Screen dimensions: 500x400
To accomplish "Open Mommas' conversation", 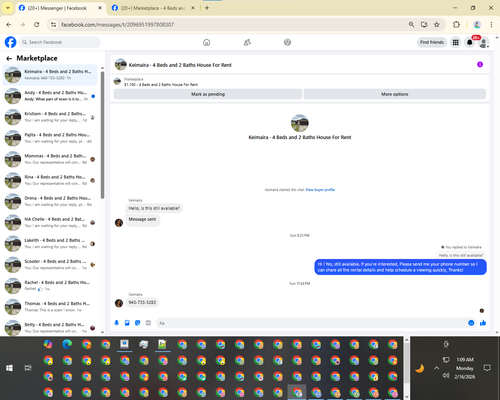I will pyautogui.click(x=50, y=159).
